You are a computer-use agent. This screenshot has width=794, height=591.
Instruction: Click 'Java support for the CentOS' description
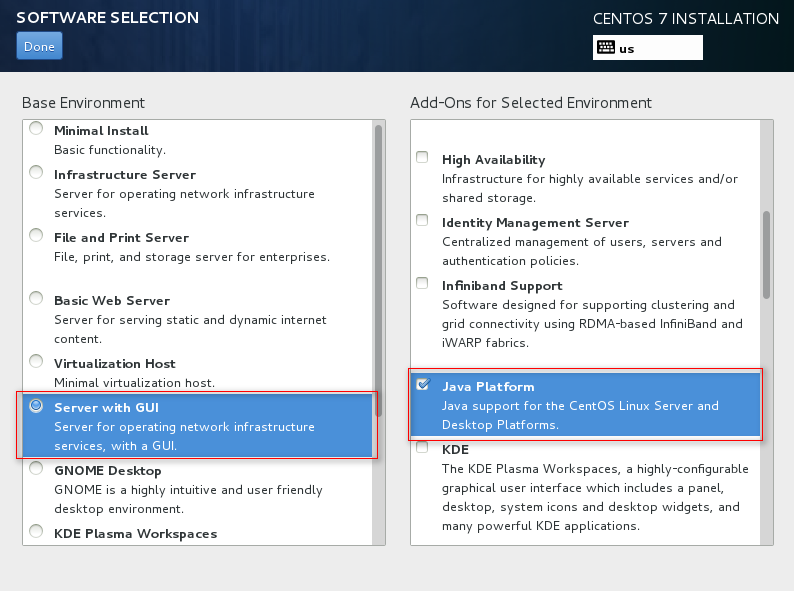pyautogui.click(x=580, y=415)
